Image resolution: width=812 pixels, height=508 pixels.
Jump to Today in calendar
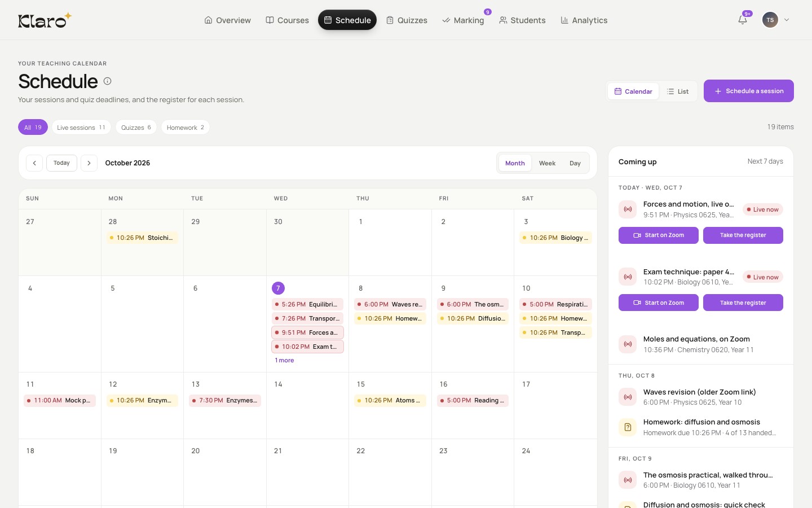pyautogui.click(x=61, y=163)
